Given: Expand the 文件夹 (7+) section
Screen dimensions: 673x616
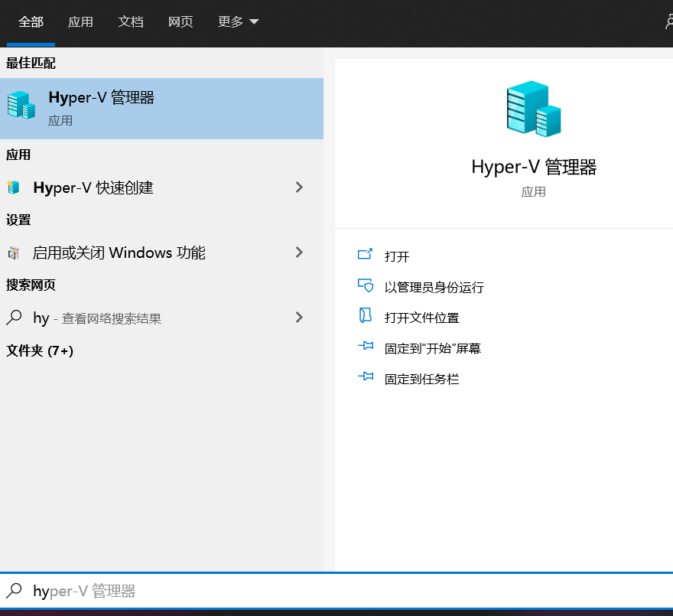Looking at the screenshot, I should point(39,351).
